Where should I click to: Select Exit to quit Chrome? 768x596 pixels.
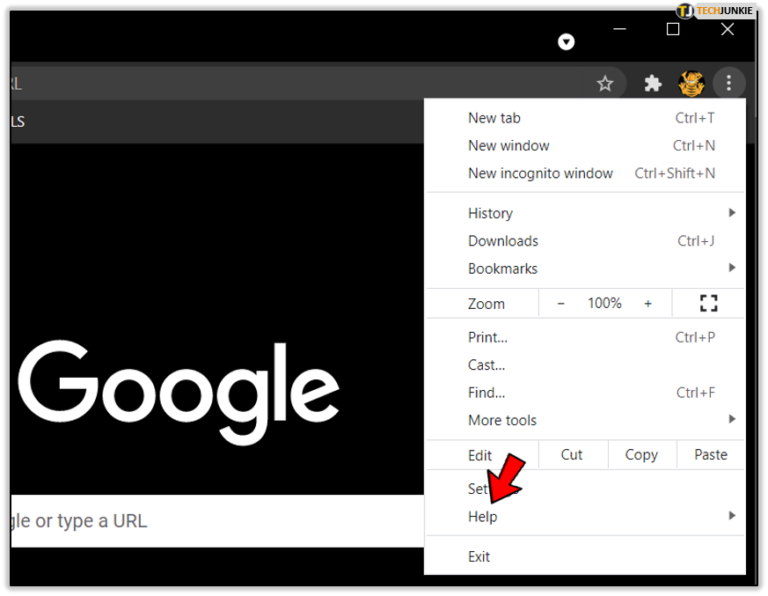[479, 556]
